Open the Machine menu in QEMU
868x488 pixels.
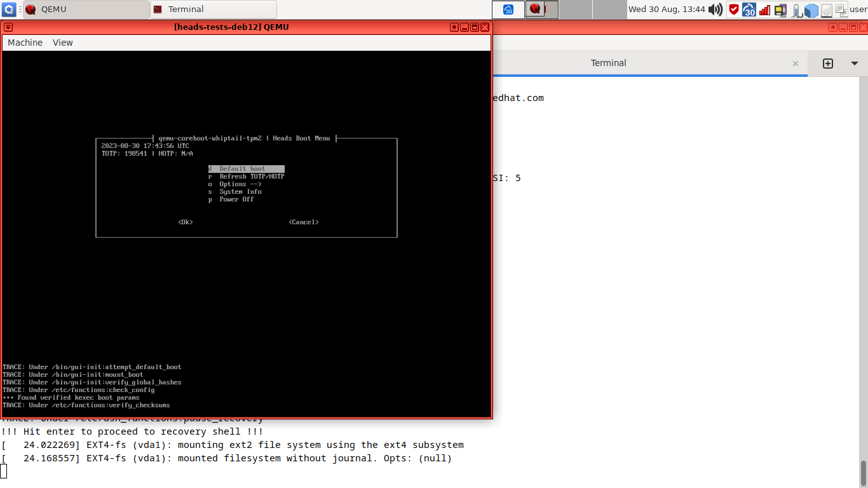(x=25, y=42)
